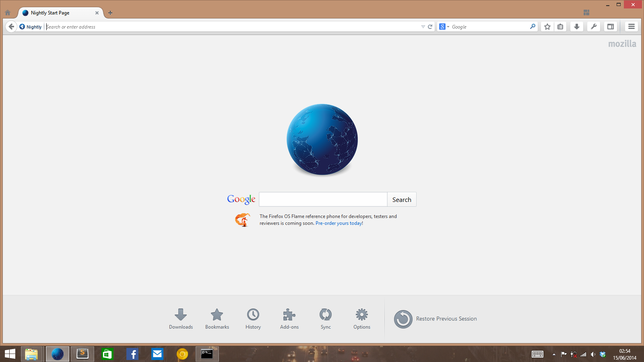This screenshot has height=362, width=644.
Task: Open the downloads panel in the toolbar
Action: tap(577, 27)
